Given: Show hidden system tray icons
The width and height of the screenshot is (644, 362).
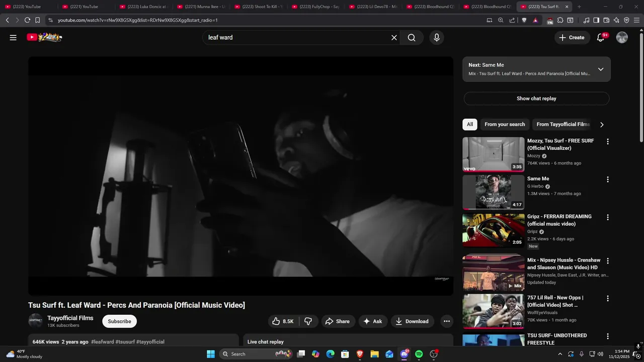Looking at the screenshot, I should click(560, 354).
